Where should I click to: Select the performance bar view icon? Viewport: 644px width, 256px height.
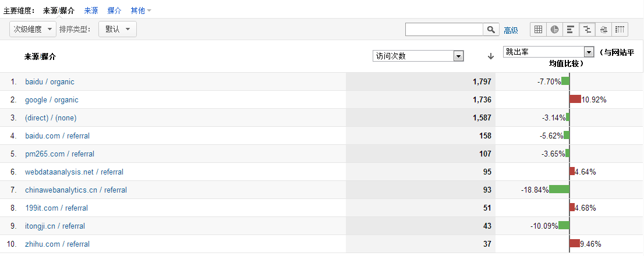571,29
